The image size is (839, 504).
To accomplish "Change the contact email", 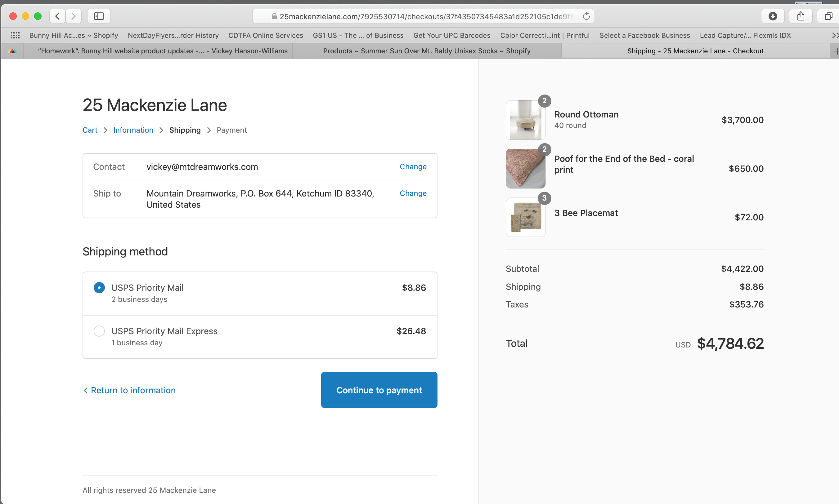I will pyautogui.click(x=413, y=167).
